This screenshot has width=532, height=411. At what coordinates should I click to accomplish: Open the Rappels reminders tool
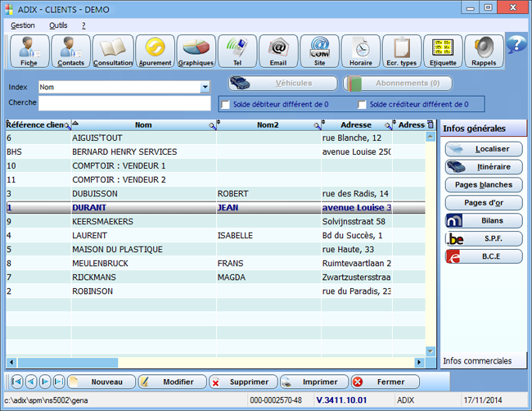point(484,52)
